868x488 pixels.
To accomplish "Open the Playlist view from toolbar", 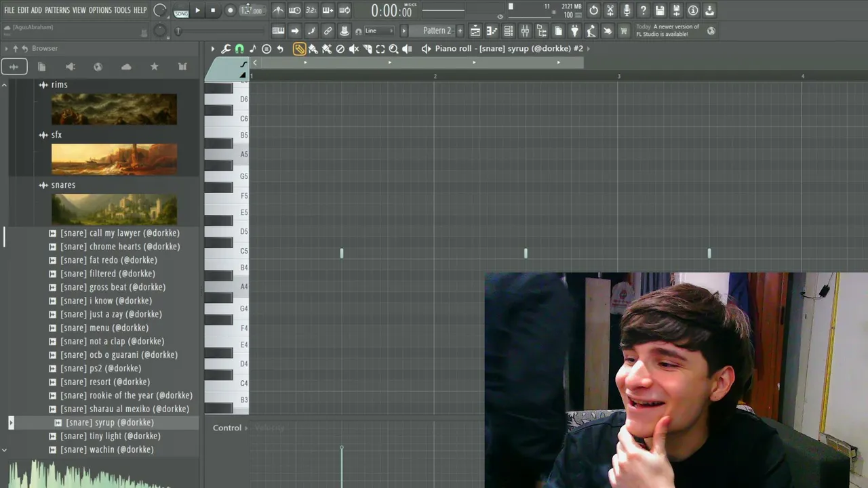I will tap(475, 31).
